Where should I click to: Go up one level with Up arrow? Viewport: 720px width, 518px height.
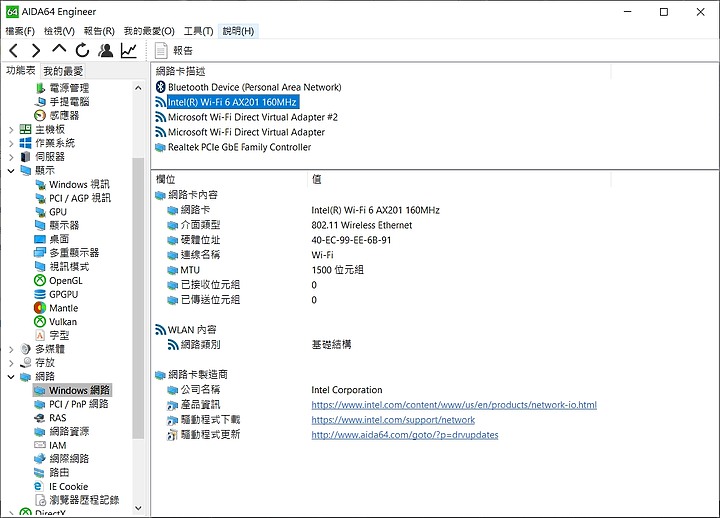[59, 49]
